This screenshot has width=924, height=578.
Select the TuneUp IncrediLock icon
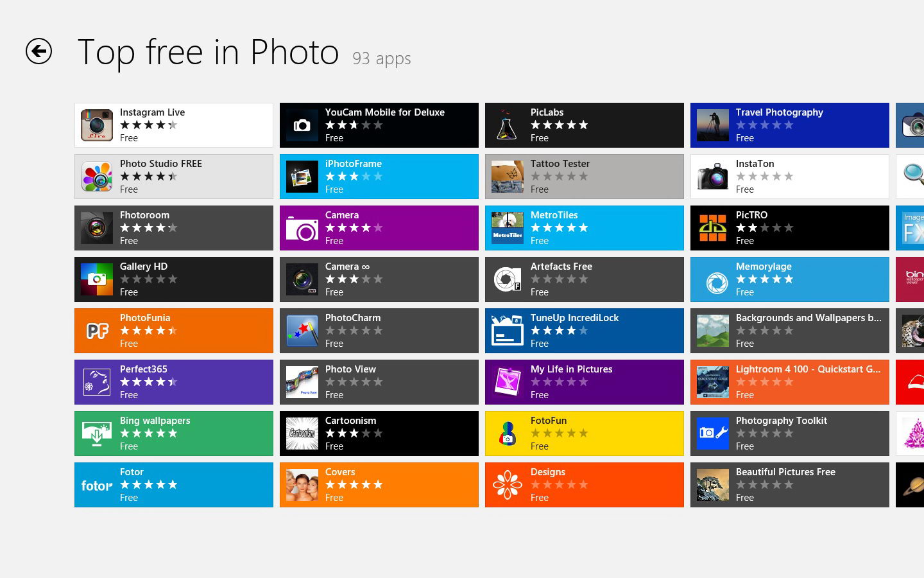click(x=508, y=331)
